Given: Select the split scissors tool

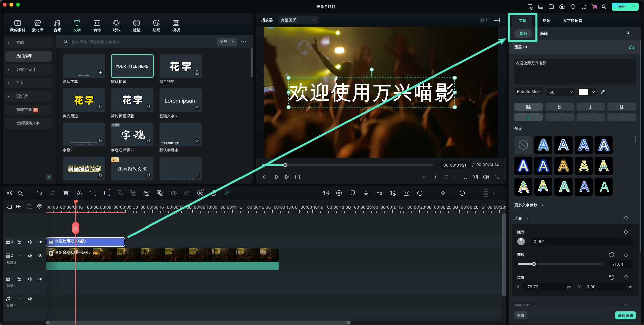Looking at the screenshot, I should point(79,193).
